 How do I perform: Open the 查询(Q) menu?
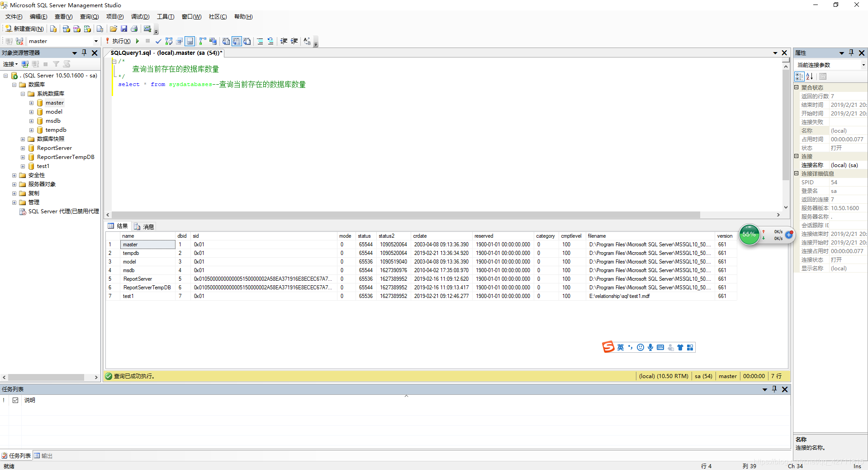coord(89,17)
